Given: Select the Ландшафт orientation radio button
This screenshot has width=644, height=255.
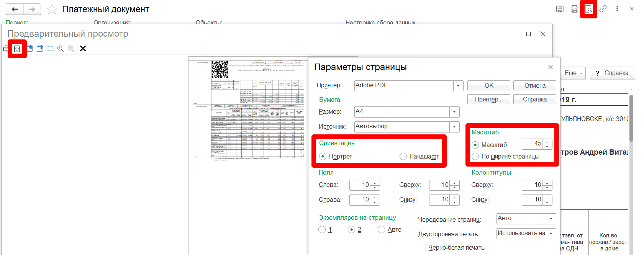Looking at the screenshot, I should click(x=403, y=156).
